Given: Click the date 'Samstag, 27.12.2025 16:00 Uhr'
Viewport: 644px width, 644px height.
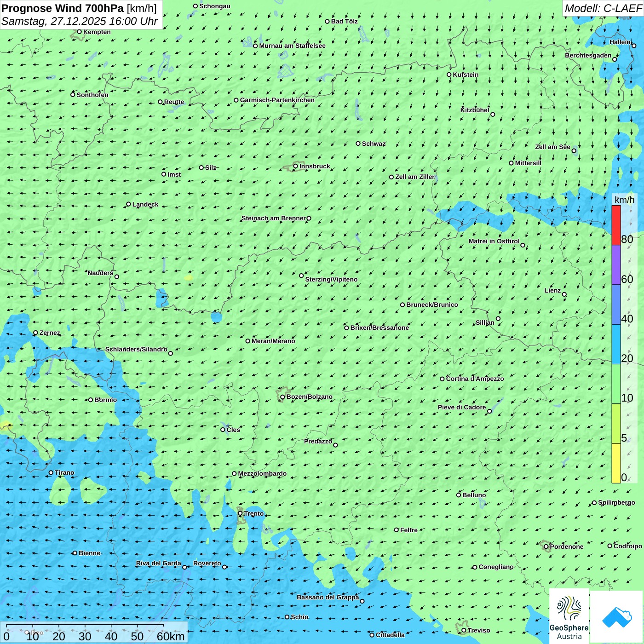Looking at the screenshot, I should tap(79, 21).
